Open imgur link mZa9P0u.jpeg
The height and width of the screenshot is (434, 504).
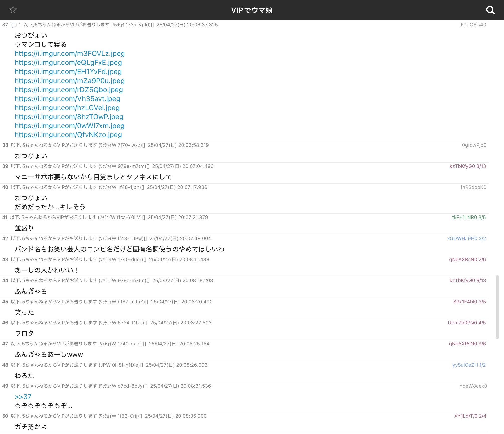pyautogui.click(x=69, y=81)
